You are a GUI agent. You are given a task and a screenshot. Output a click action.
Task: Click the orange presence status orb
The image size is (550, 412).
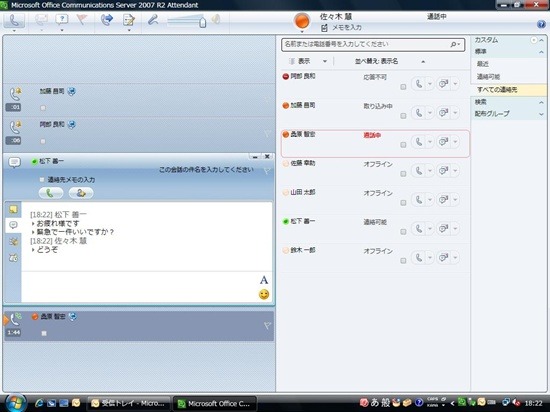click(x=302, y=21)
